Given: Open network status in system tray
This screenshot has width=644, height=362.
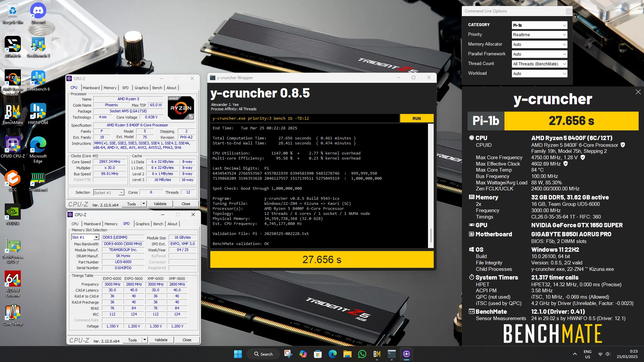Looking at the screenshot, I should 600,354.
